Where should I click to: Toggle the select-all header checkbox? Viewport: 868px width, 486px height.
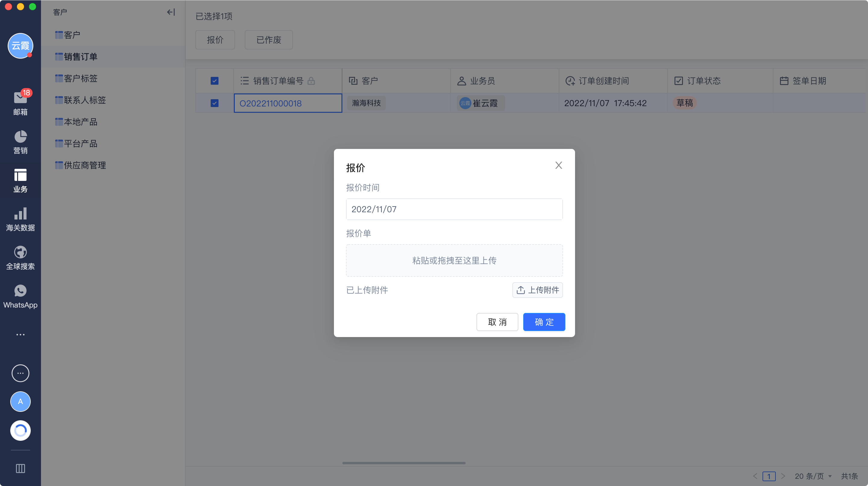(214, 81)
